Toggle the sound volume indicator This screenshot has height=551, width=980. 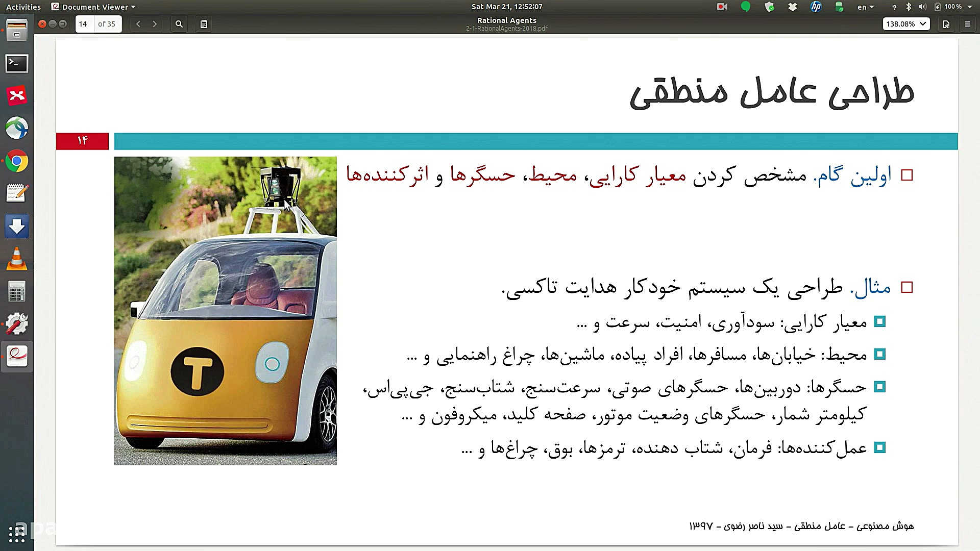click(923, 7)
